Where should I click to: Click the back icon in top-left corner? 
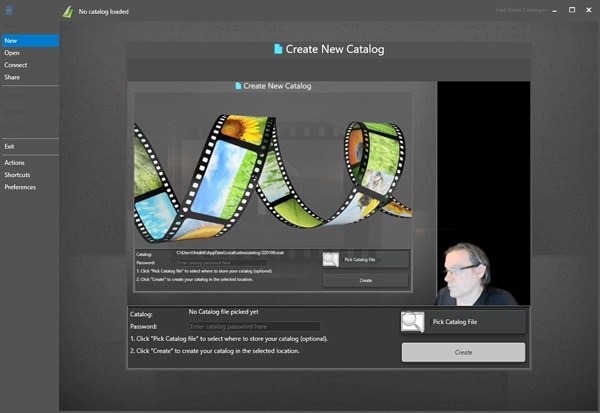tap(9, 10)
